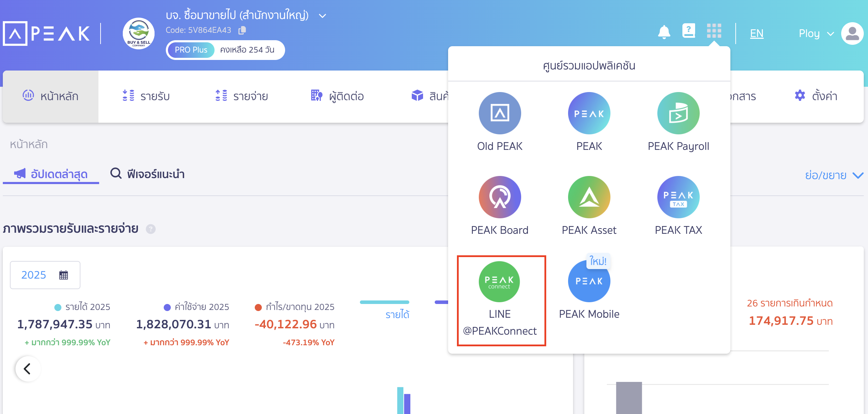Open the Ploy account menu

click(x=815, y=33)
